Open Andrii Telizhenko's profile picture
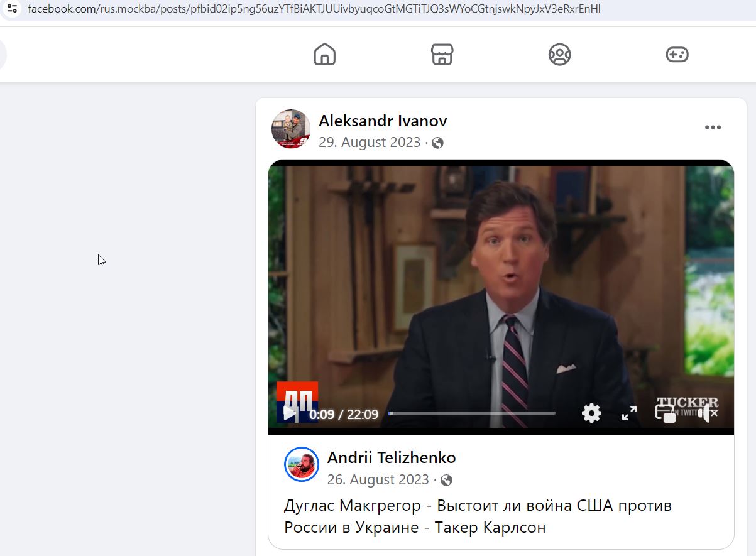 point(302,465)
